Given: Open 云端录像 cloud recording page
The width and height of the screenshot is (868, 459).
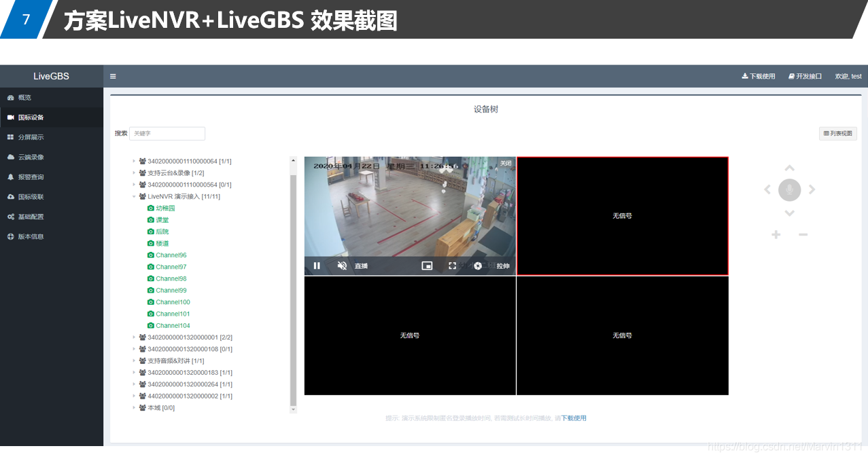Looking at the screenshot, I should [52, 157].
